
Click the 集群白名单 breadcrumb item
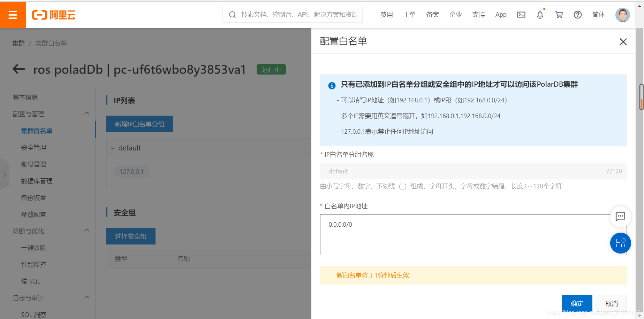tap(51, 43)
